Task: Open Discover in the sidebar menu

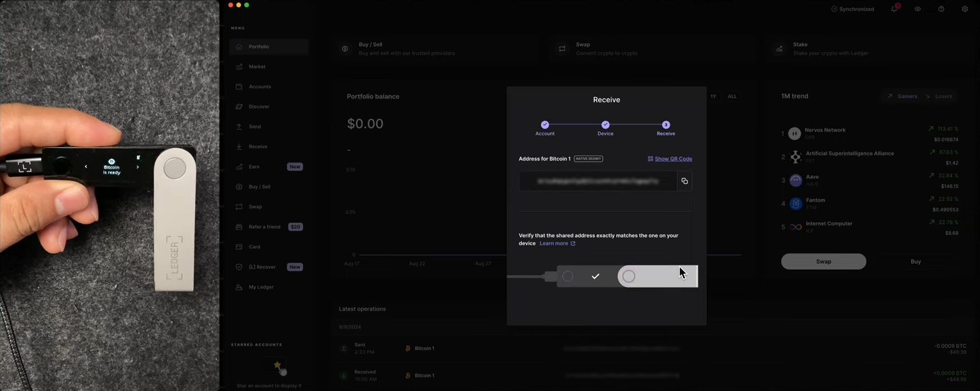Action: pos(269,107)
